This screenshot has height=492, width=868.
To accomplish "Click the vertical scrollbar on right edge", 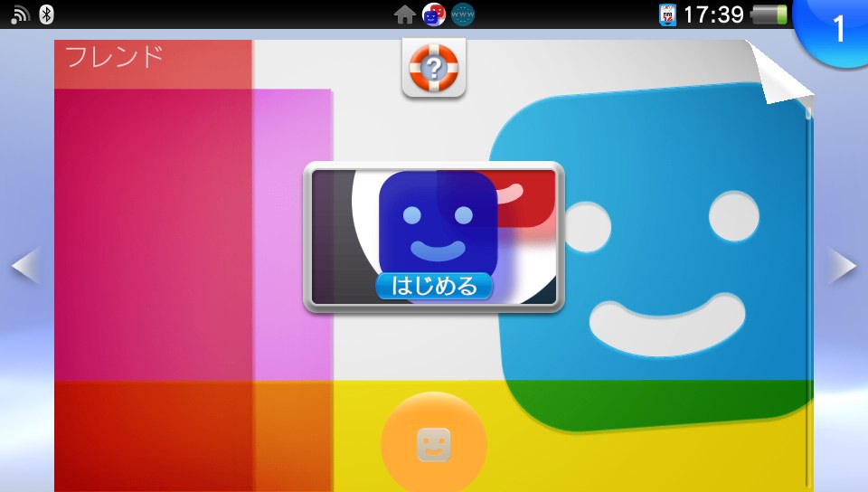I will [x=808, y=298].
